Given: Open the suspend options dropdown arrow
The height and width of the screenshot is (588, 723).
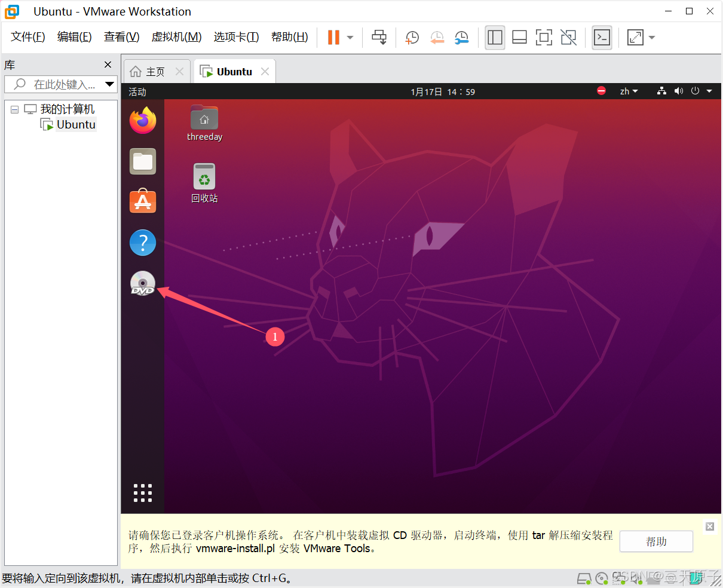Looking at the screenshot, I should click(x=350, y=37).
